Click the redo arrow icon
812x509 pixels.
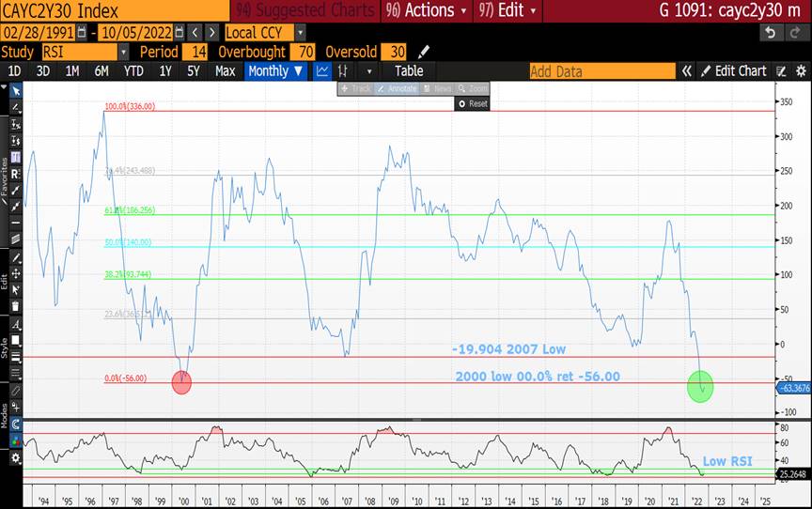click(795, 32)
